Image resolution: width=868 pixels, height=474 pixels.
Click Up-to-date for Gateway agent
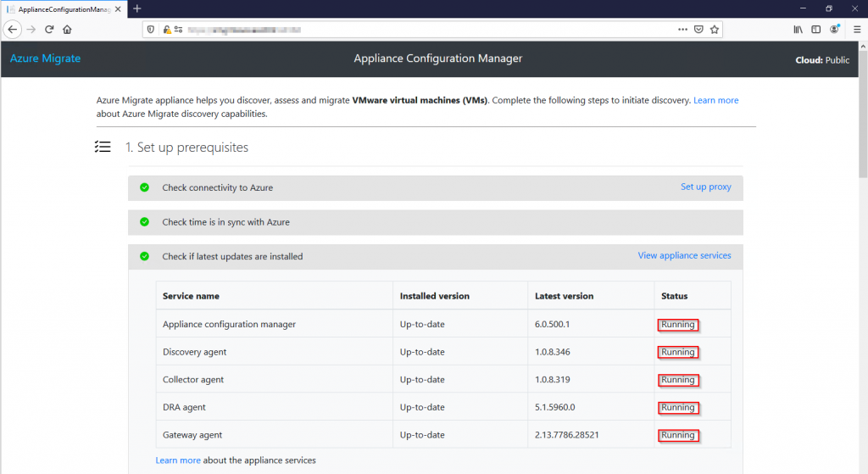coord(422,435)
